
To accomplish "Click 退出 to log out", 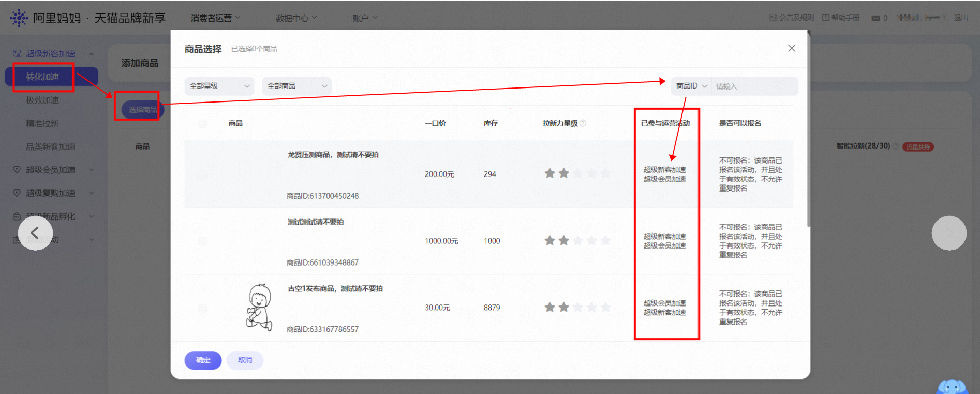I will (x=961, y=18).
